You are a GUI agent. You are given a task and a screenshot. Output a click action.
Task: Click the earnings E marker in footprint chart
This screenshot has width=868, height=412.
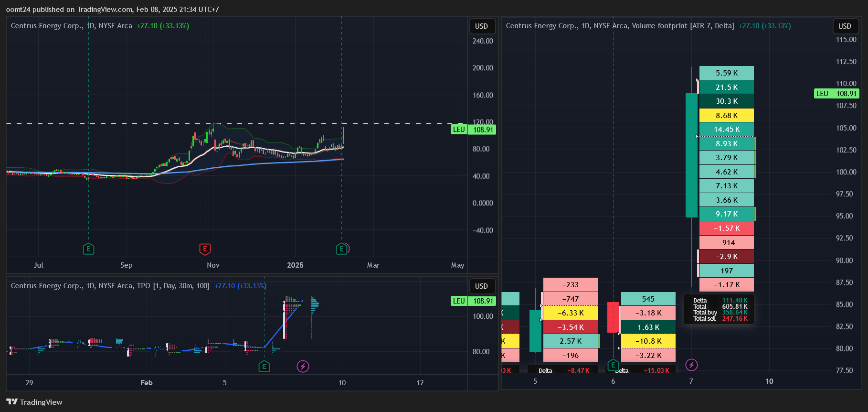613,365
